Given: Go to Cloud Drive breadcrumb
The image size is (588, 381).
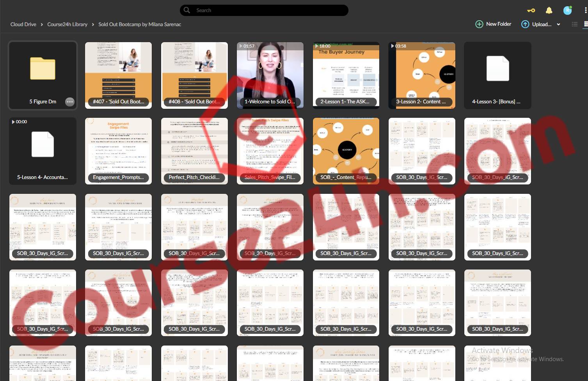Looking at the screenshot, I should point(23,24).
